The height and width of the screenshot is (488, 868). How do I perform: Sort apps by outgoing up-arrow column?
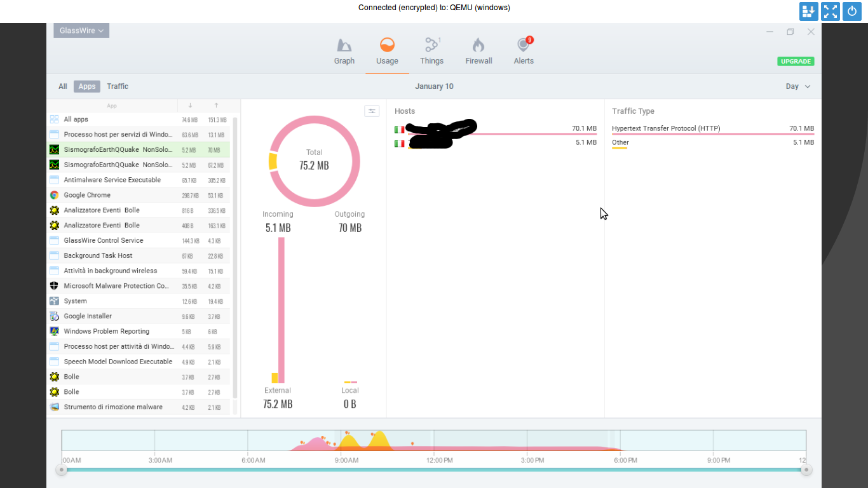coord(216,105)
